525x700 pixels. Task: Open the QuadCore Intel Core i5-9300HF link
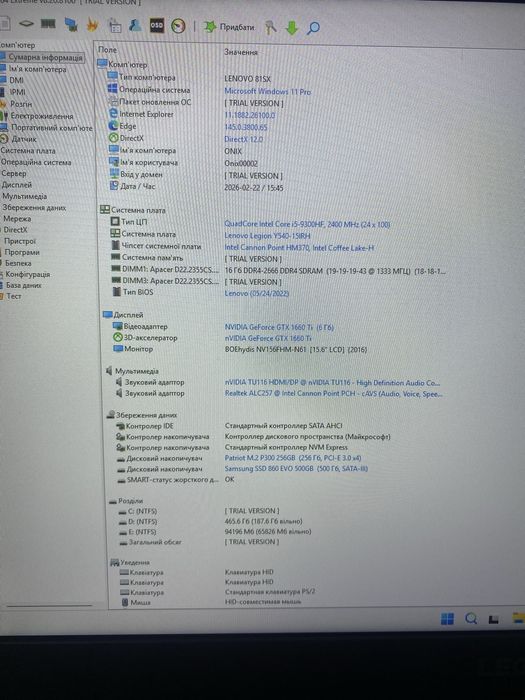coord(307,224)
